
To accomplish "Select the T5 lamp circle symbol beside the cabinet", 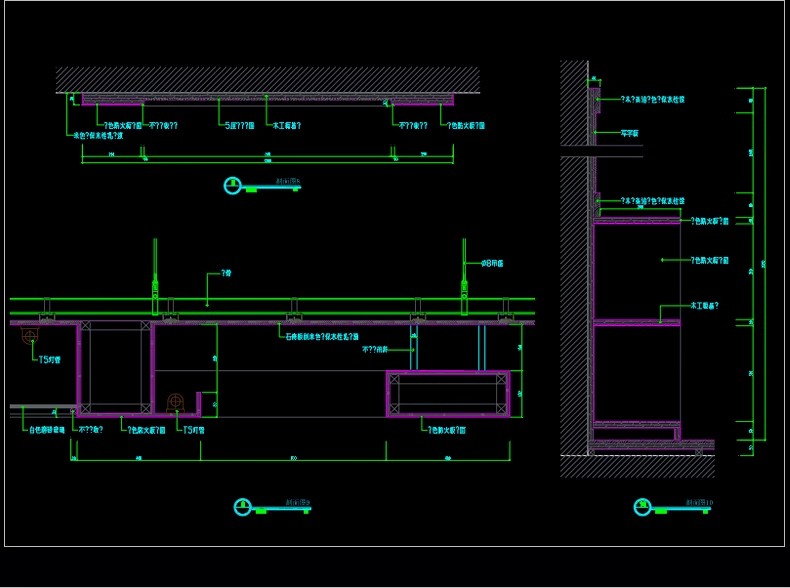I will [176, 401].
